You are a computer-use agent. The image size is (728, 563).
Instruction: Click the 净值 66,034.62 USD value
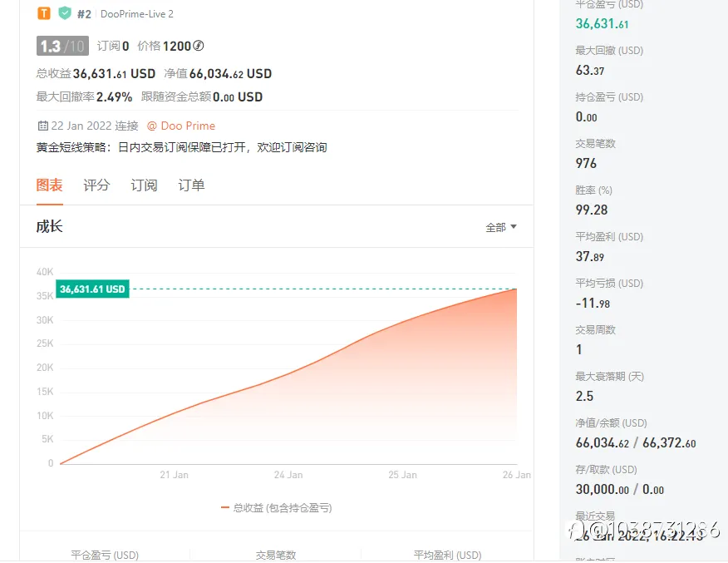tap(231, 74)
